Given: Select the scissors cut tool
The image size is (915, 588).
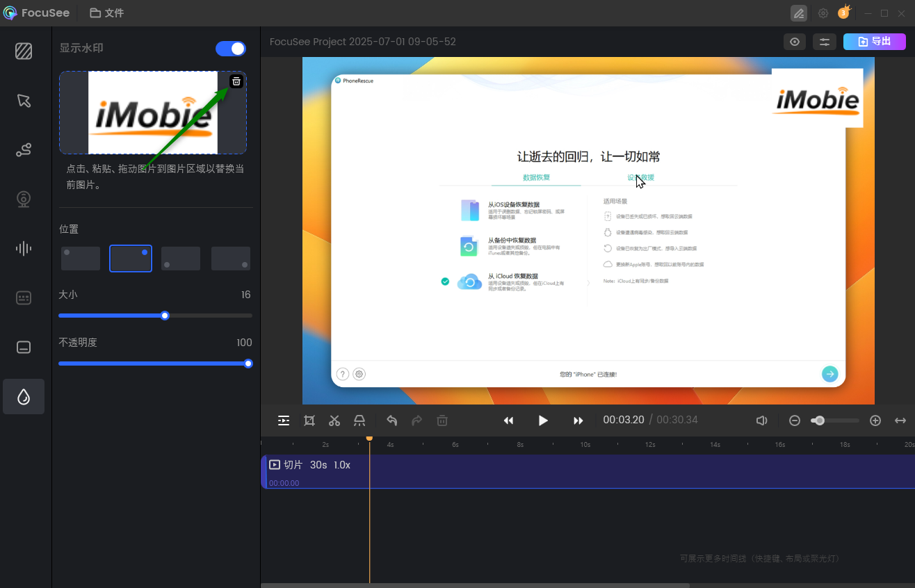Looking at the screenshot, I should [x=334, y=420].
